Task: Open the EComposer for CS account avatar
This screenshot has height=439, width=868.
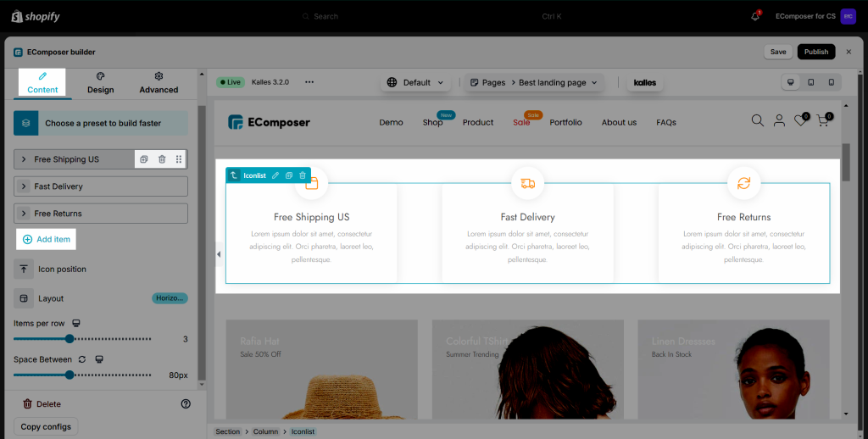Action: 848,16
